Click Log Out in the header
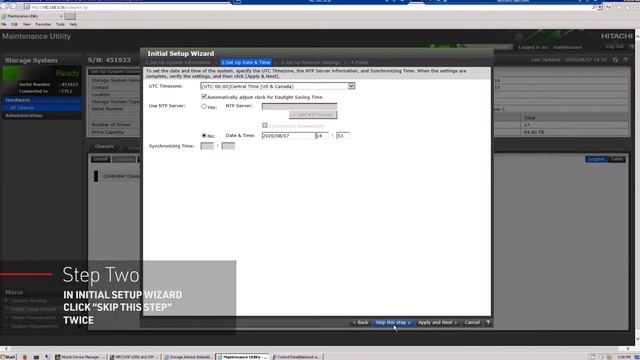The height and width of the screenshot is (360, 640). point(614,47)
